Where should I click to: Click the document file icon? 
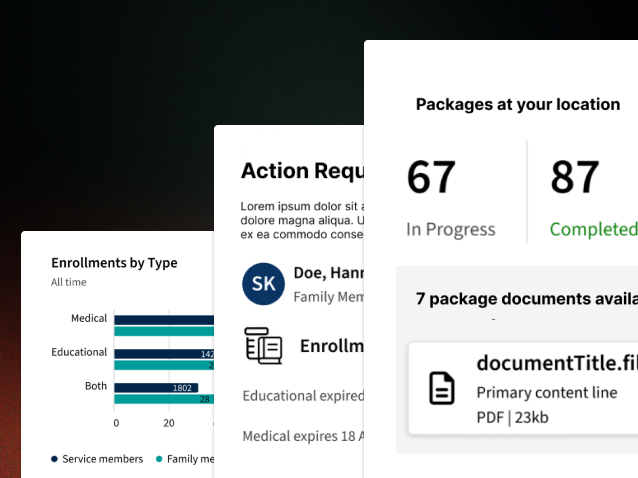[442, 388]
